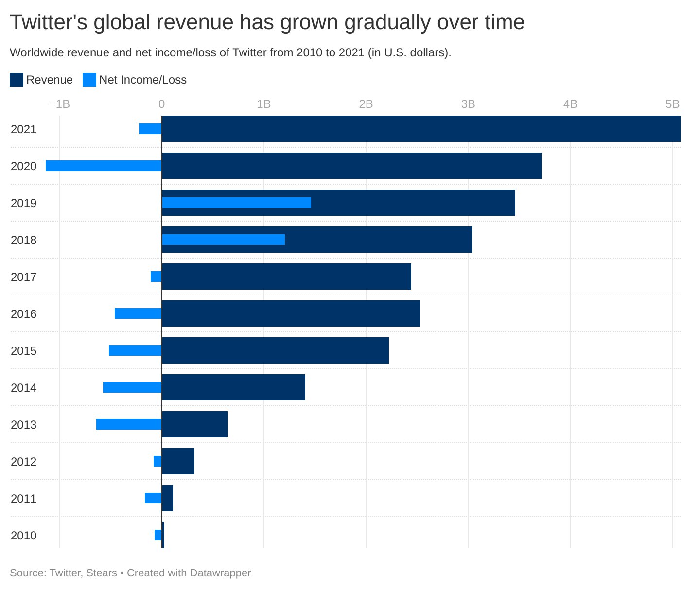Click the '2010' year label
700x590 pixels.
(x=23, y=536)
